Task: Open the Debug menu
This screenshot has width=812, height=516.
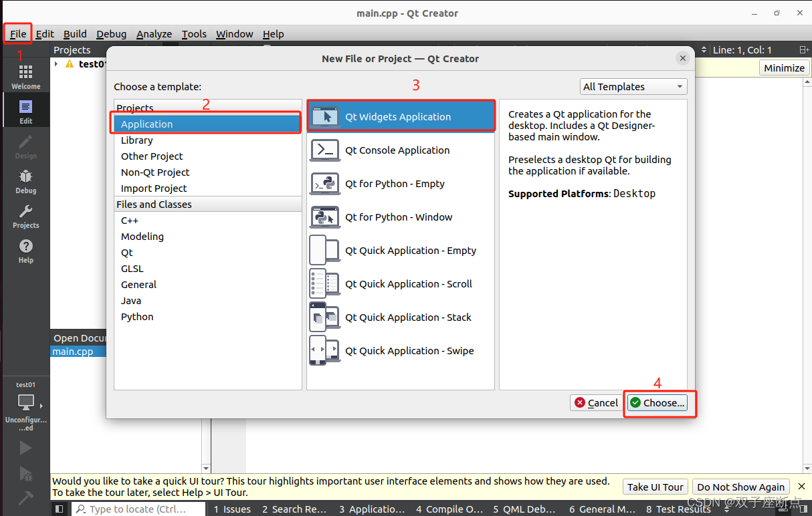Action: click(111, 33)
